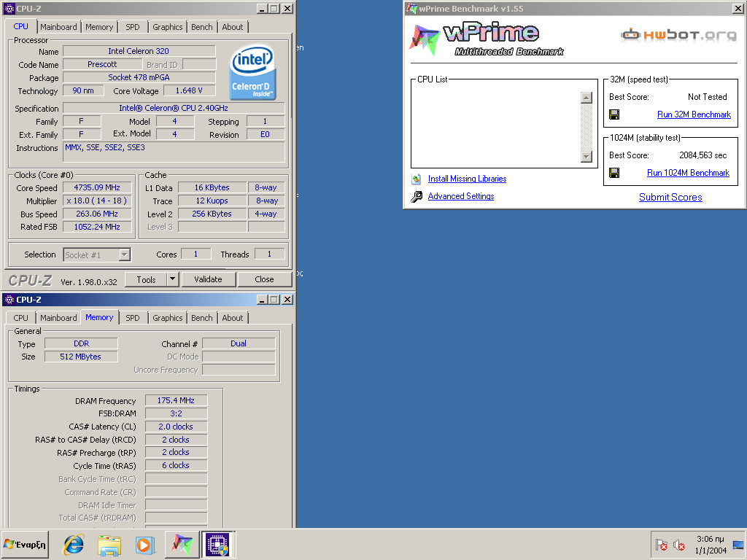Viewport: 747px width, 560px height.
Task: Click the Rated FSB value 1052.24 MHz
Action: (x=97, y=227)
